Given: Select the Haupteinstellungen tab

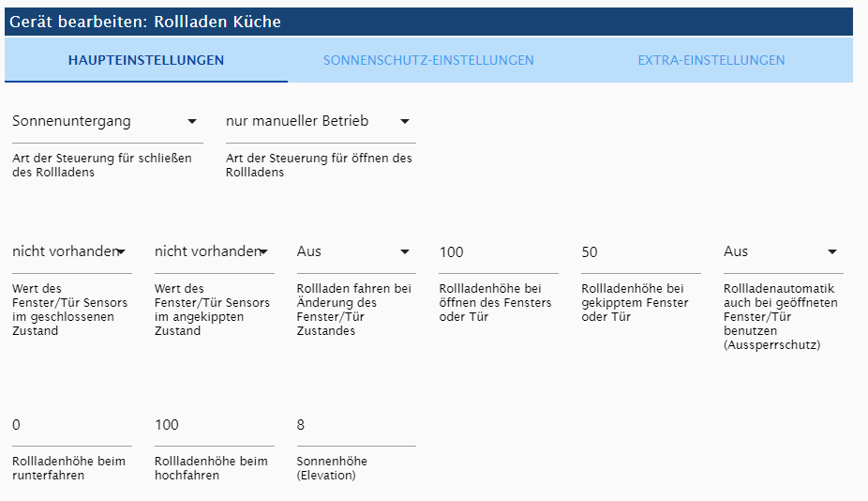Looking at the screenshot, I should pos(146,60).
